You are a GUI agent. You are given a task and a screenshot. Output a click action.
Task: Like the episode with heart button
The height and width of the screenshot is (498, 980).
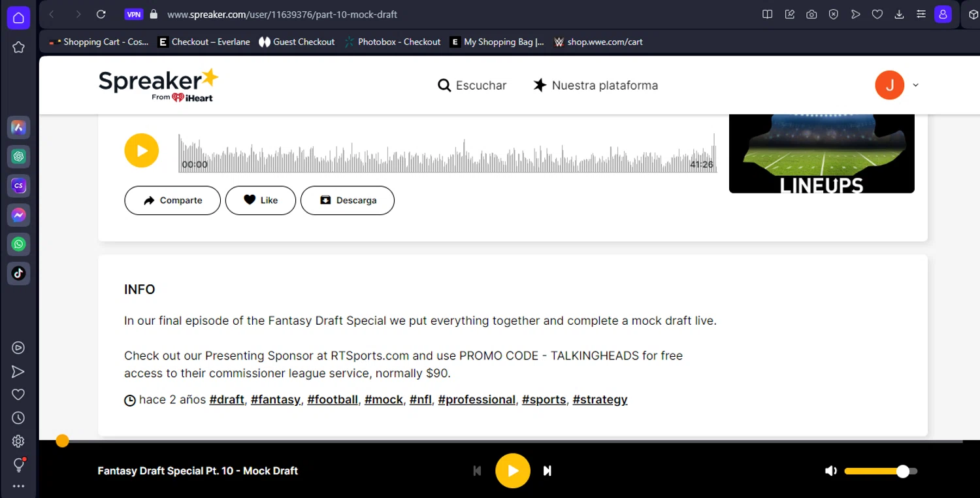[x=261, y=201]
